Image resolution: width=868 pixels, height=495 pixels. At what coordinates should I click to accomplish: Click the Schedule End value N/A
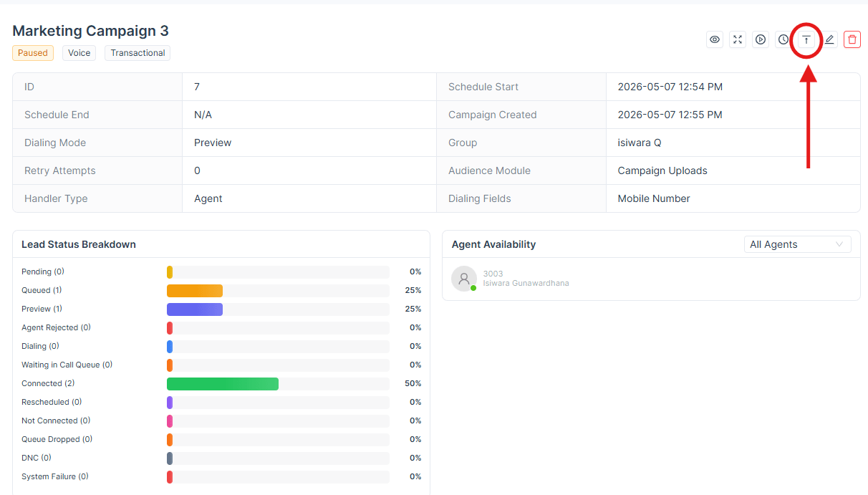tap(203, 115)
